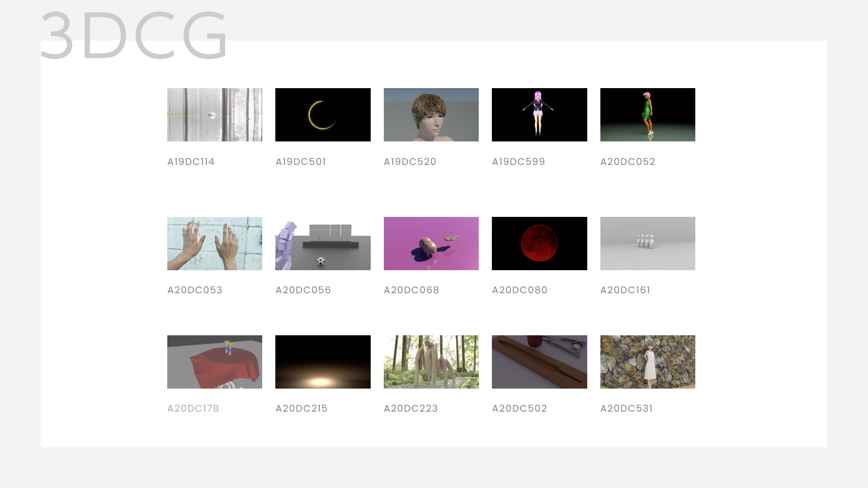Open the A19DC114 foggy forest thumbnail
Viewport: 868px width, 488px height.
tap(215, 115)
